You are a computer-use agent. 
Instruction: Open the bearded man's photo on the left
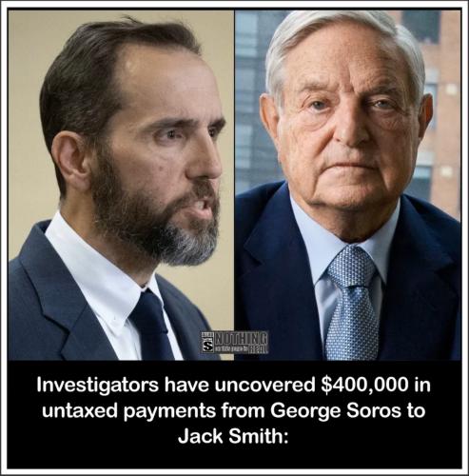tap(121, 186)
